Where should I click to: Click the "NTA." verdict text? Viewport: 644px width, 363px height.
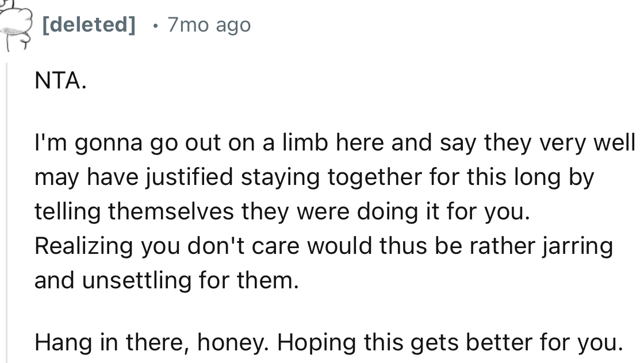coord(60,81)
